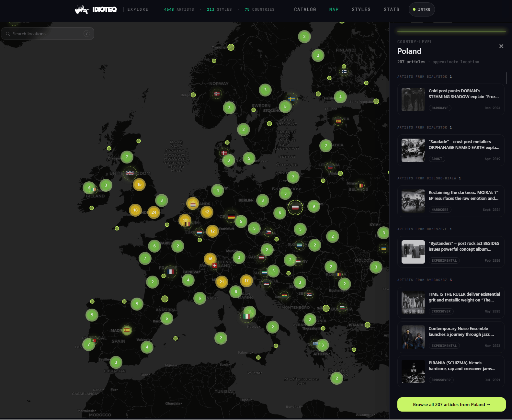
Task: Click the France flag marker
Action: [x=171, y=272]
